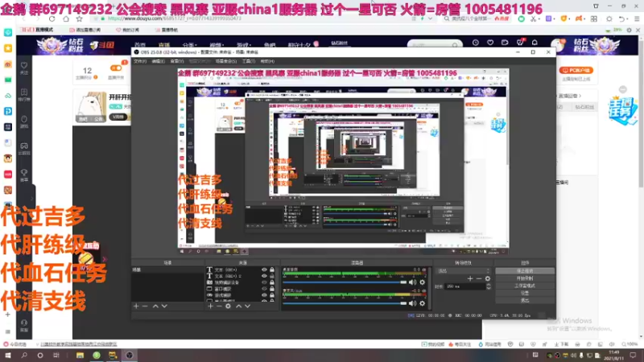Add a new source with plus icon
The width and height of the screenshot is (644, 362).
[210, 306]
